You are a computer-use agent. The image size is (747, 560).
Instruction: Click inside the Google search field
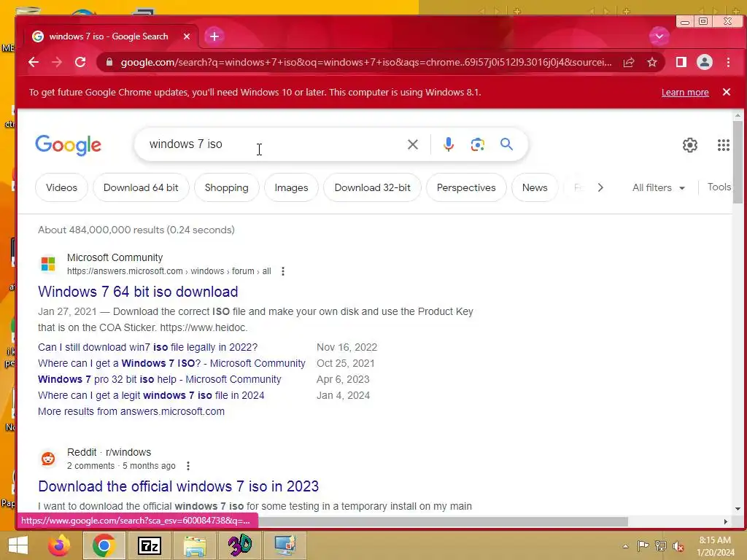(x=271, y=144)
